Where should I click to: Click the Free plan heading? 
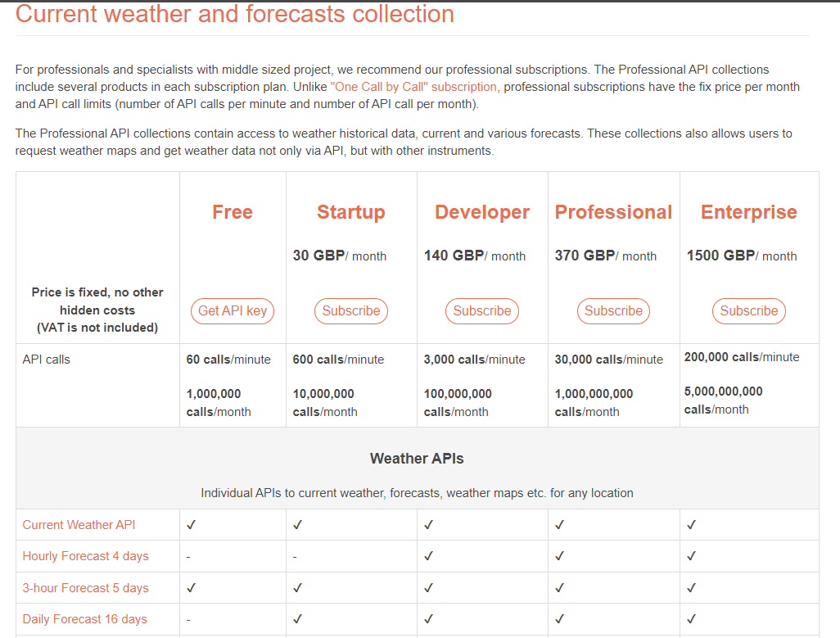point(233,212)
